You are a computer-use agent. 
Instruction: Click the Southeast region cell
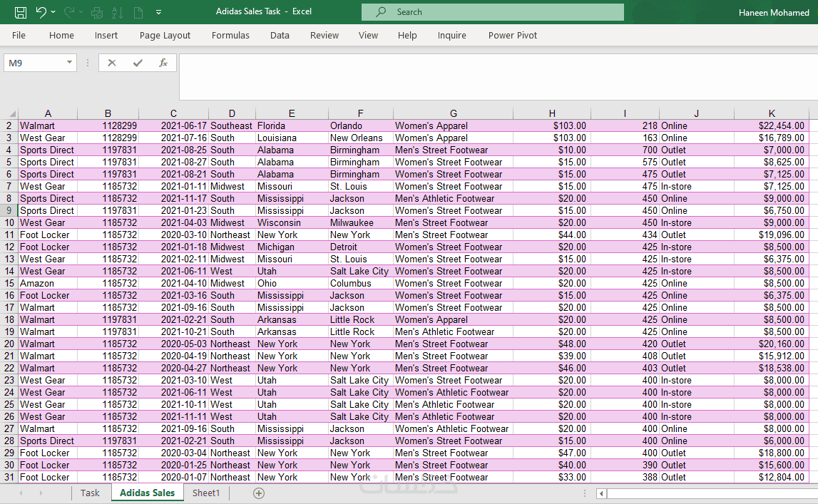point(232,125)
